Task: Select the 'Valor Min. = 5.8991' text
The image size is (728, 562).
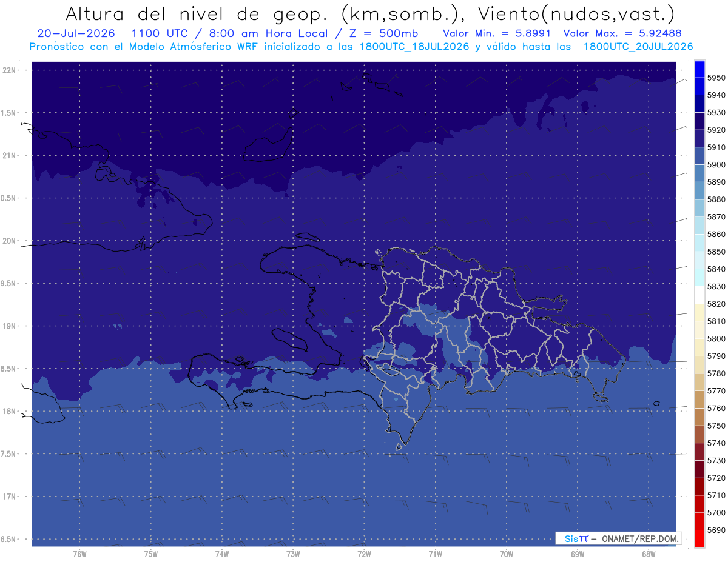Action: click(497, 33)
